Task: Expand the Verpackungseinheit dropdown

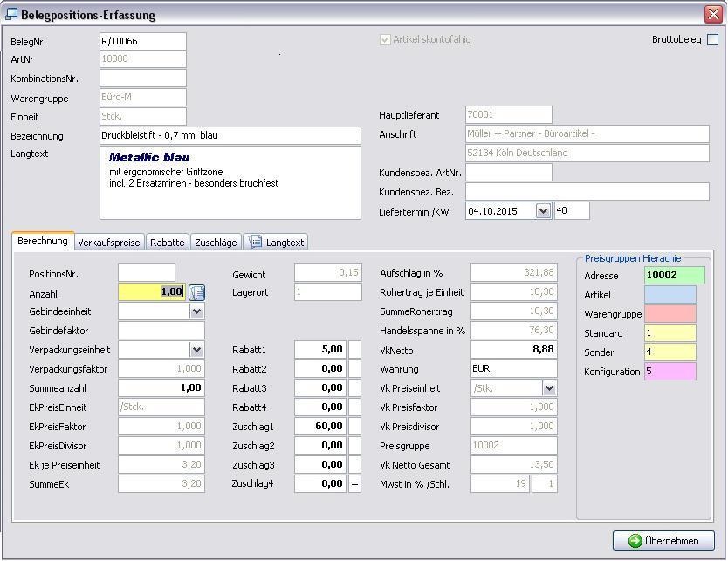Action: [x=196, y=350]
